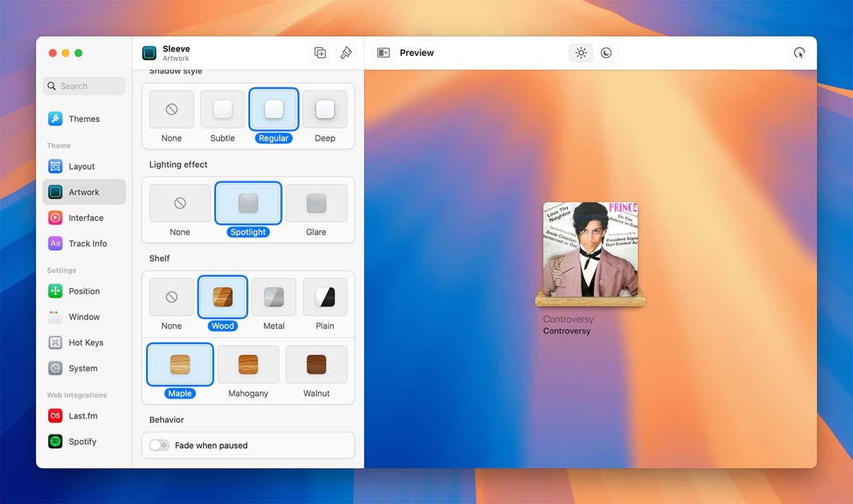
Task: Enable Fade when paused switch
Action: tap(159, 446)
